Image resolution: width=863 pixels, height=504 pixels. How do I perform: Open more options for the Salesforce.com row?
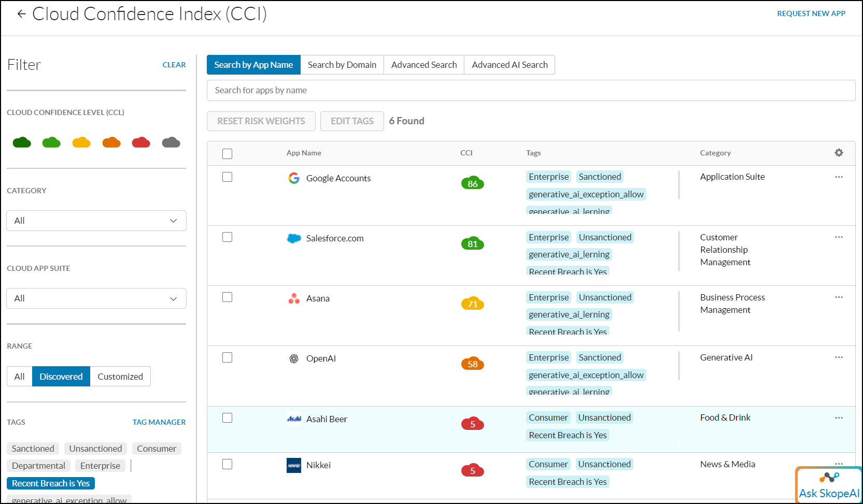839,237
